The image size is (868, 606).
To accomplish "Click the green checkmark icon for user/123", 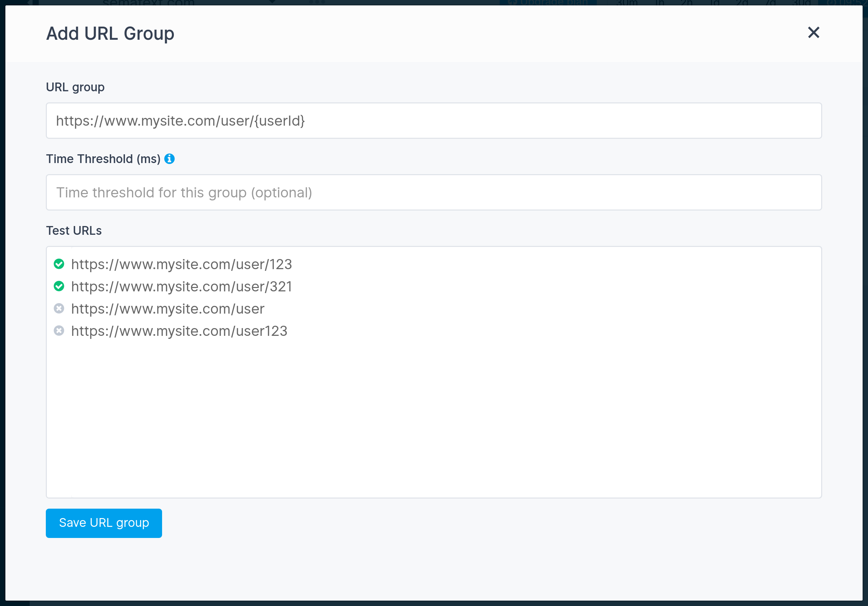I will (x=60, y=264).
